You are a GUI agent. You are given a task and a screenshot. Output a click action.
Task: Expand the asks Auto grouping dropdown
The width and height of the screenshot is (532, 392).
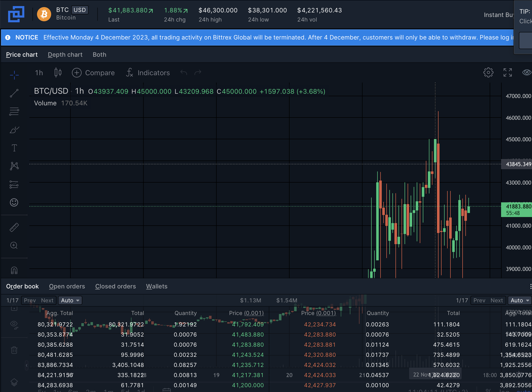click(520, 300)
